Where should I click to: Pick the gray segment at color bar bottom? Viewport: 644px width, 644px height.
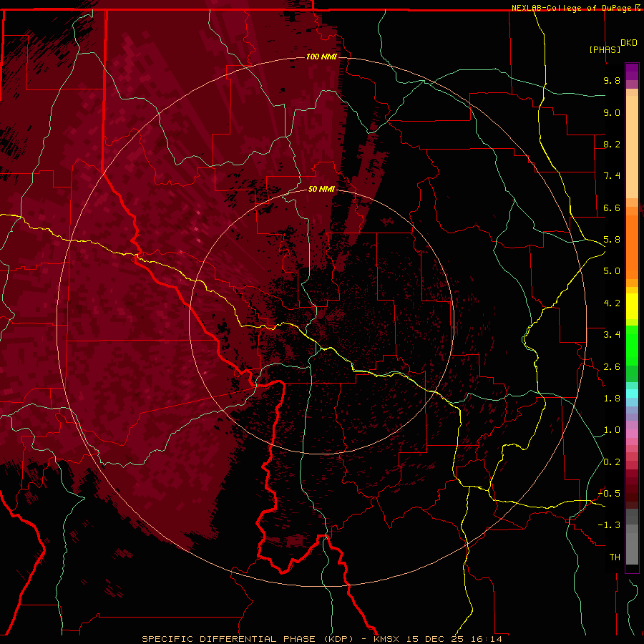click(x=632, y=548)
